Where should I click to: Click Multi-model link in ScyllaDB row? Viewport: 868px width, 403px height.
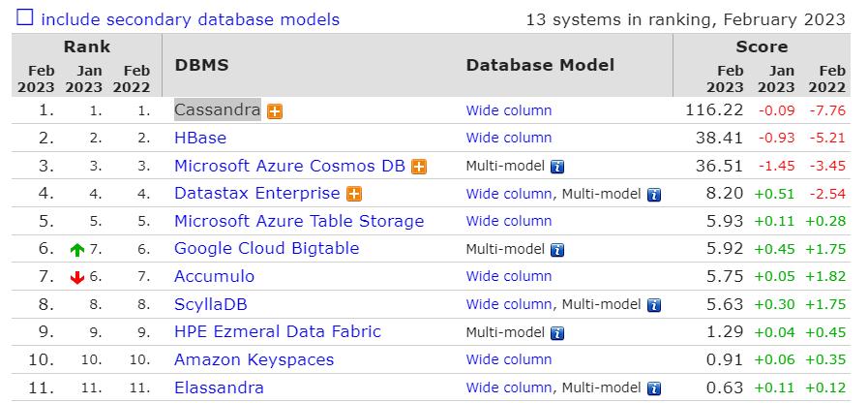pos(602,304)
